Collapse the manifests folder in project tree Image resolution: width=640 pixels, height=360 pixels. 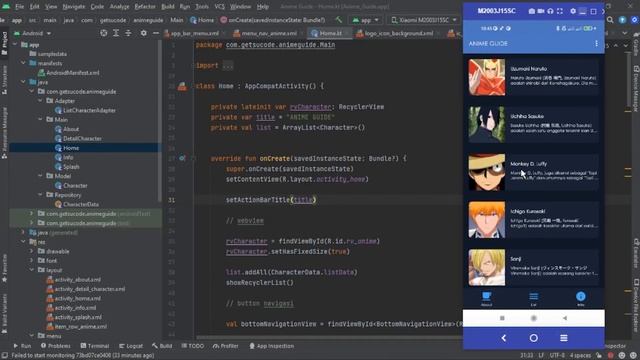[23, 63]
